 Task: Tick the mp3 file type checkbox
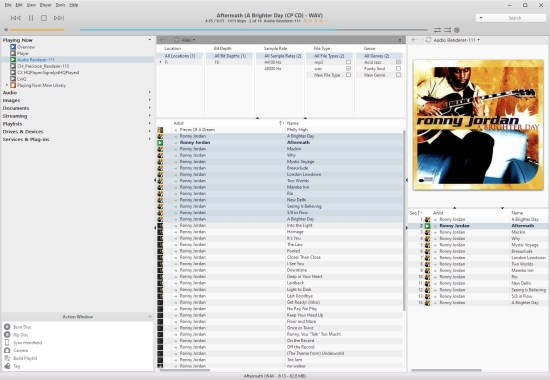point(348,62)
